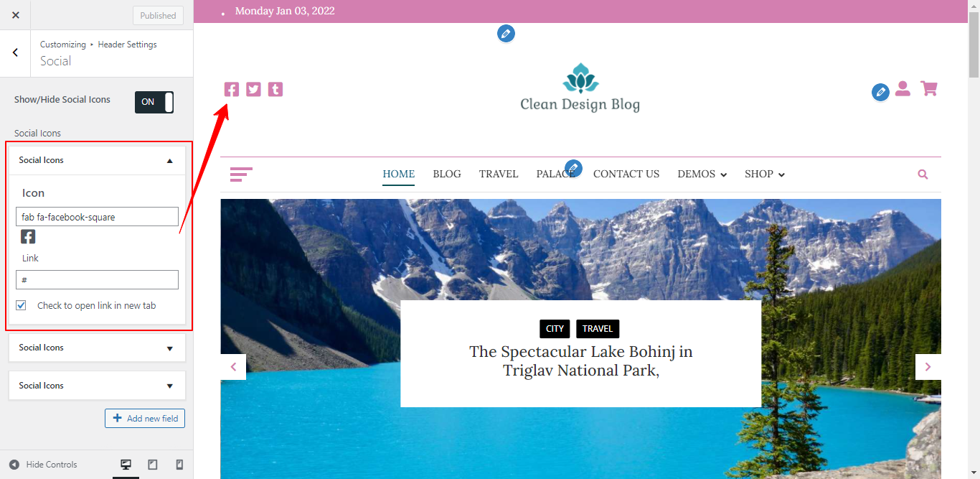This screenshot has width=980, height=479.
Task: Click the Facebook icon in site header
Action: click(231, 89)
